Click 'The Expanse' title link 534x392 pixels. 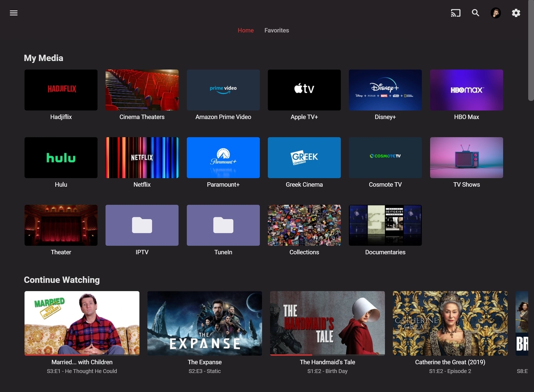[x=205, y=362]
